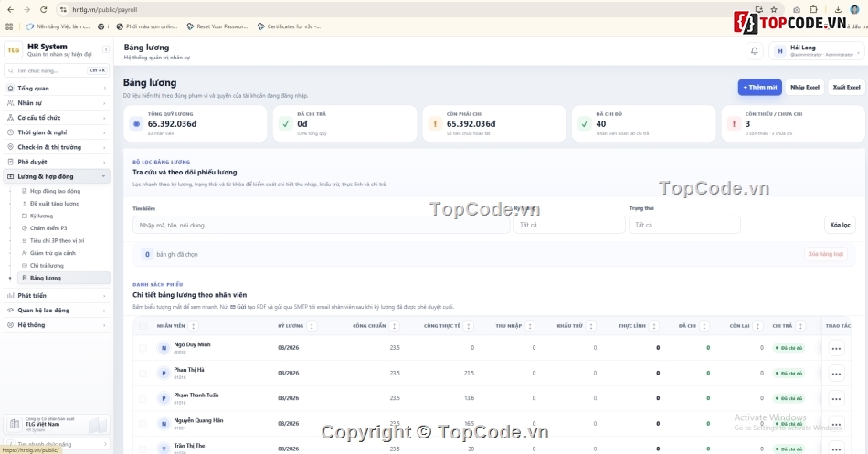Open Chi trả lương menu item
The width and height of the screenshot is (868, 454).
[x=65, y=265]
